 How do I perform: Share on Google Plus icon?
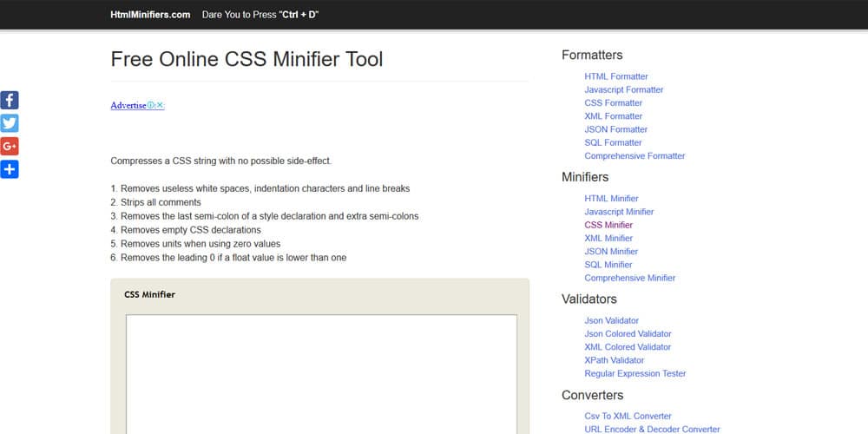coord(10,146)
